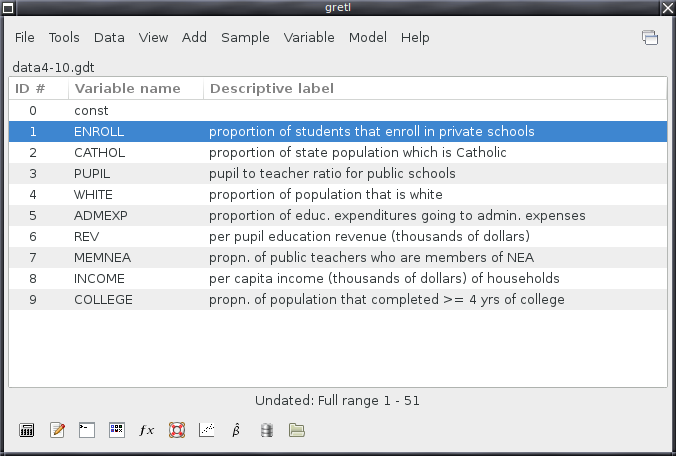The width and height of the screenshot is (676, 456).
Task: Select the COLLEGE variable row
Action: pos(338,300)
